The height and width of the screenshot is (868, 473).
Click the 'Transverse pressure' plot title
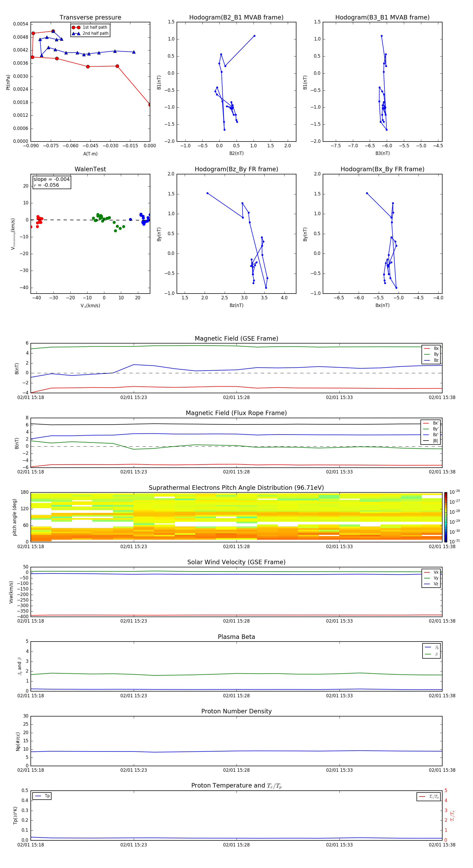(x=90, y=18)
